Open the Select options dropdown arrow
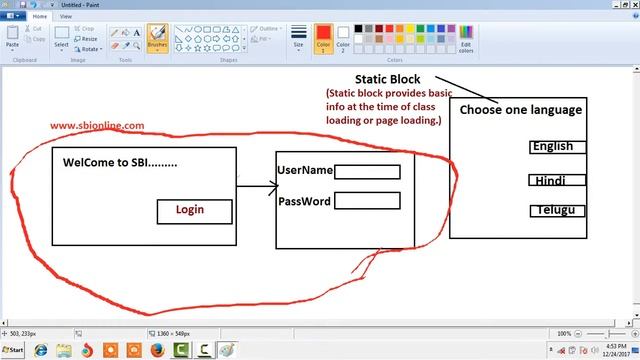Image resolution: width=640 pixels, height=360 pixels. (62, 50)
